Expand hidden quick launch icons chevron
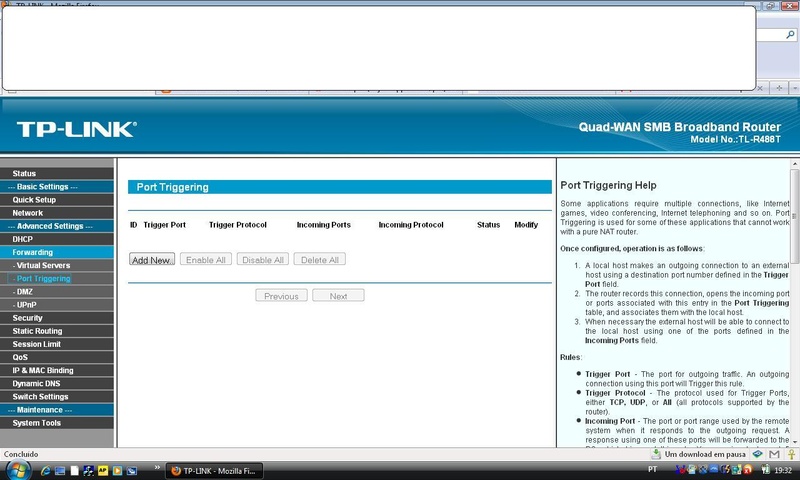The image size is (800, 480). click(157, 467)
